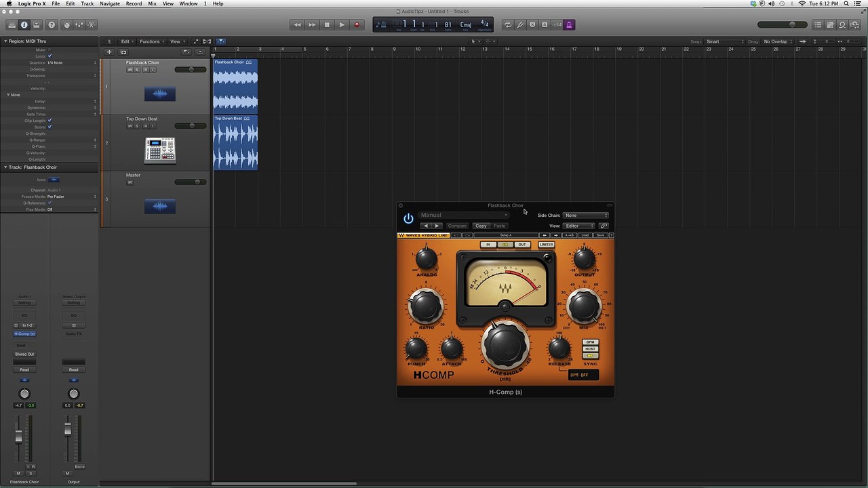Click the Record button in transport
The image size is (868, 488).
pyautogui.click(x=357, y=25)
